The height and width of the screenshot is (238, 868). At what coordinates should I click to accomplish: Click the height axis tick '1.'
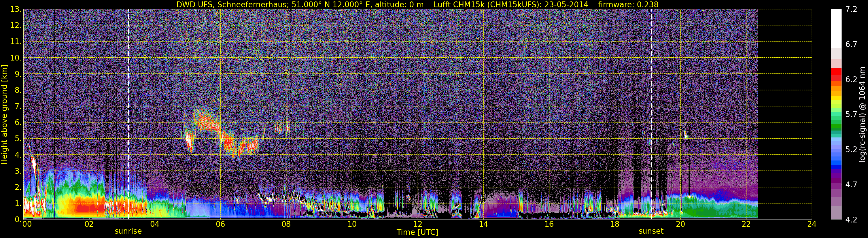[x=18, y=204]
